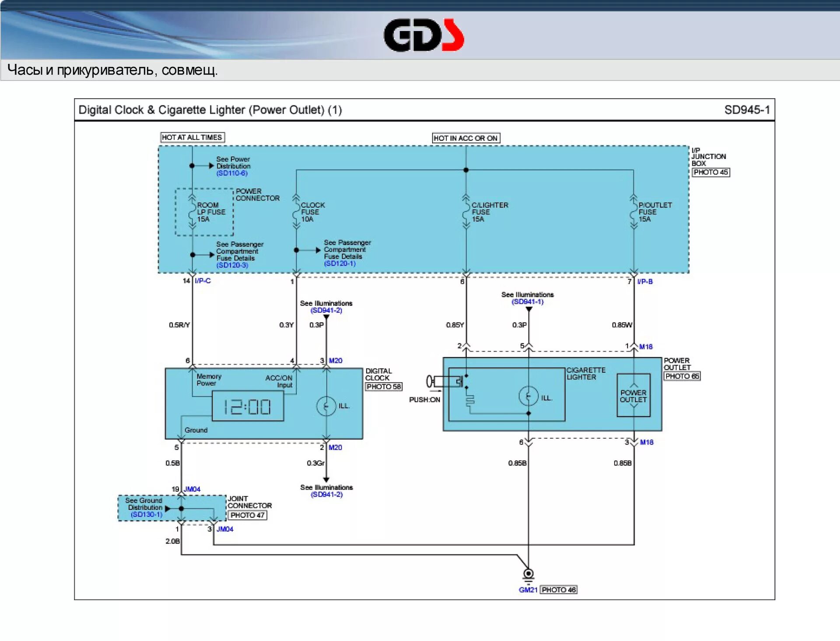Open the SD941-1 illuminations link
The width and height of the screenshot is (840, 641).
pos(528,301)
